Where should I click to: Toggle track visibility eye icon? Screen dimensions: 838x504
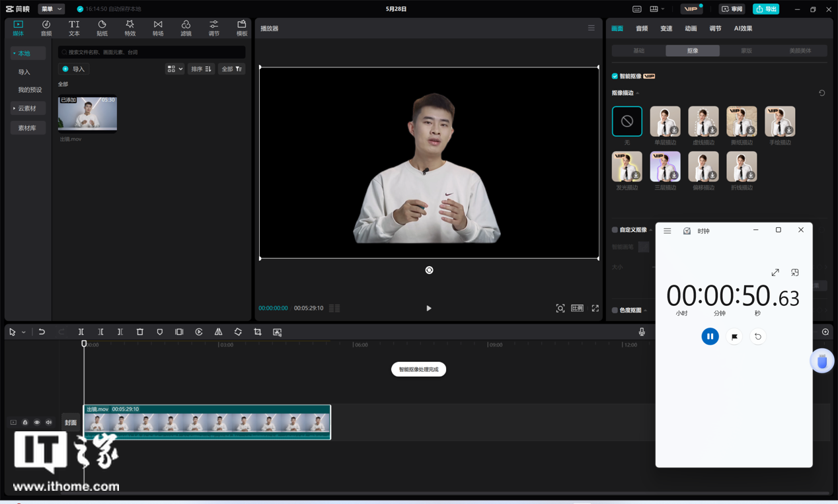pos(37,422)
